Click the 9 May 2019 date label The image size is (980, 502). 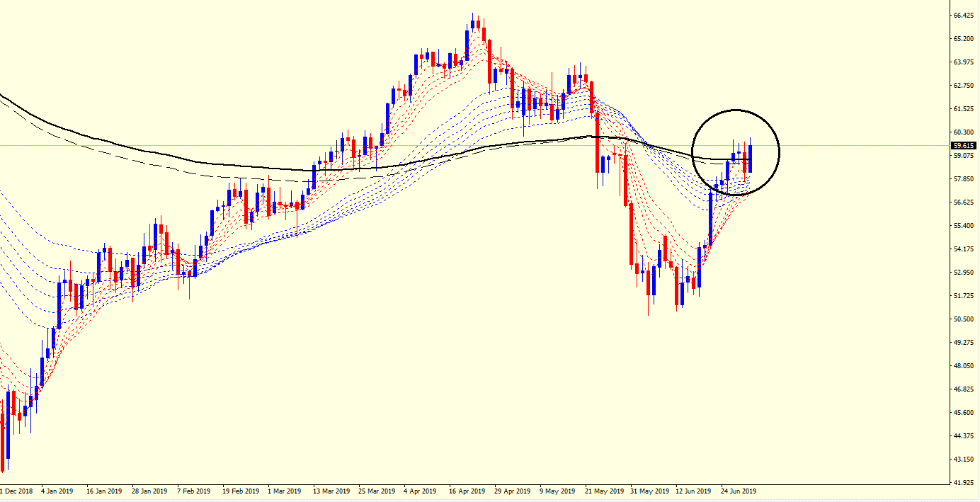(558, 491)
